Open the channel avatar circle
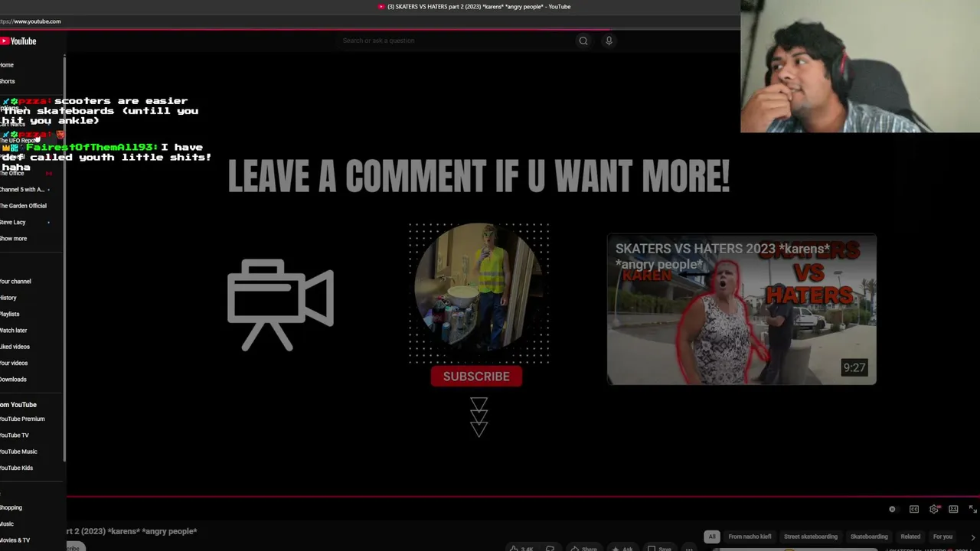Viewport: 980px width, 551px height. pyautogui.click(x=479, y=287)
